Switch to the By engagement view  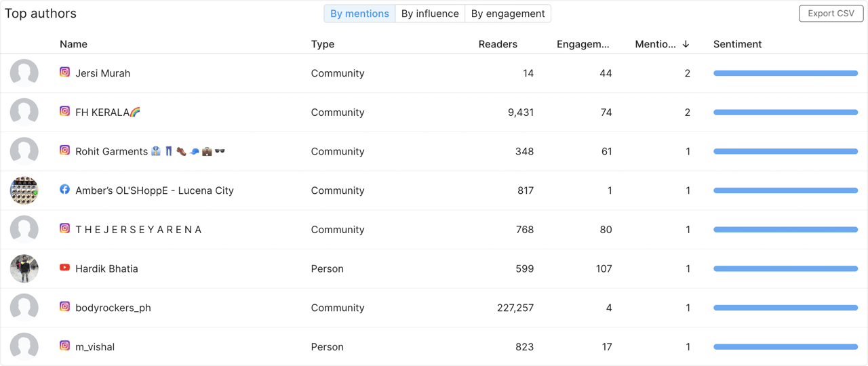(508, 14)
